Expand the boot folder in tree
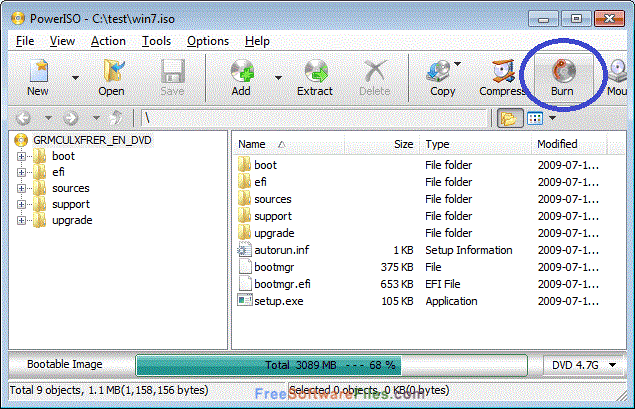Viewport: 635px width, 409px height. coord(21,156)
